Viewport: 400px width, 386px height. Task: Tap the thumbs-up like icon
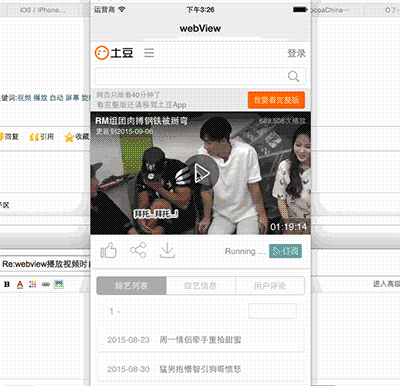click(109, 250)
